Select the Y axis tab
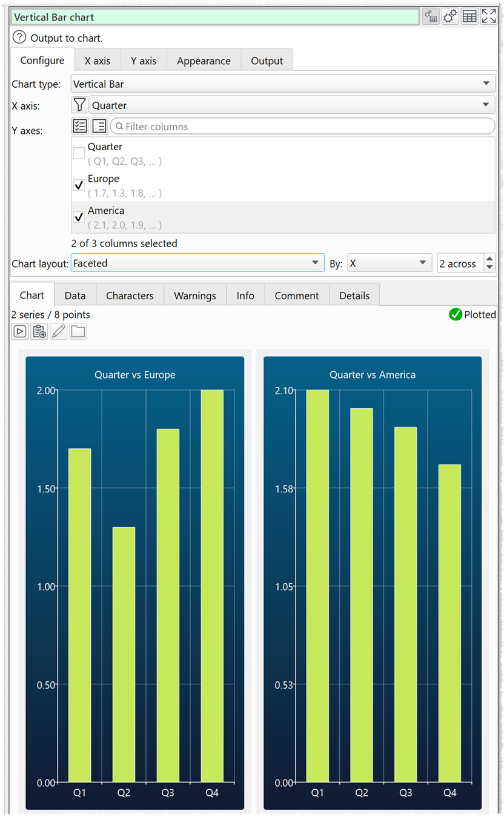This screenshot has height=817, width=504. pyautogui.click(x=144, y=61)
